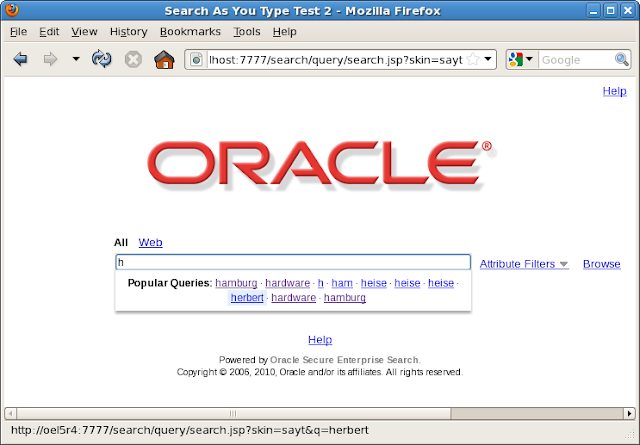Select the All search tab
Image resolution: width=640 pixels, height=445 pixels.
[121, 243]
